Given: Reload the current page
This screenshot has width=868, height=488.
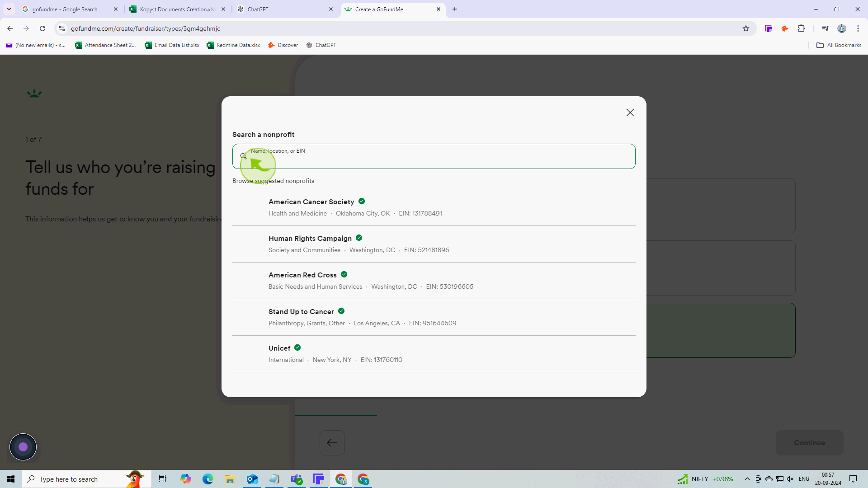Looking at the screenshot, I should click(42, 28).
